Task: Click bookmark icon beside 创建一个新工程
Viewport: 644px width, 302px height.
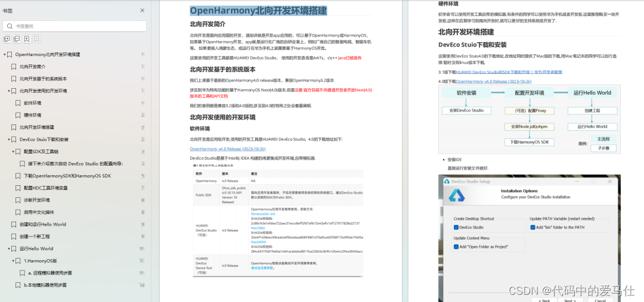Action: point(14,236)
